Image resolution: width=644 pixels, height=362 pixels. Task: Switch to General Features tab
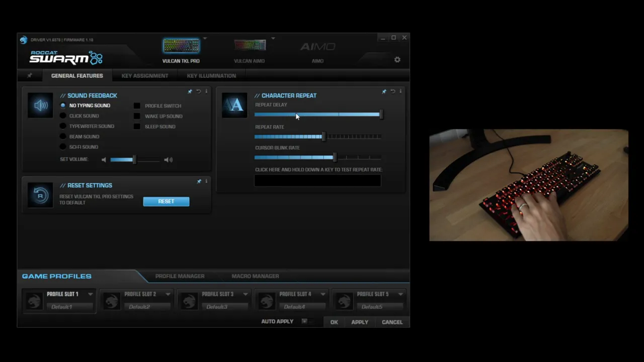(77, 75)
